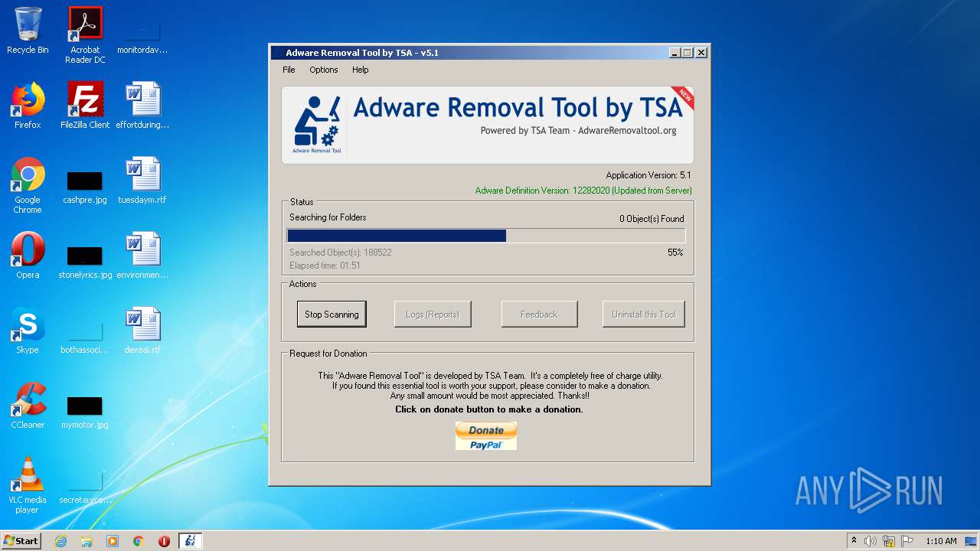
Task: Open the environmen document icon
Action: click(142, 256)
